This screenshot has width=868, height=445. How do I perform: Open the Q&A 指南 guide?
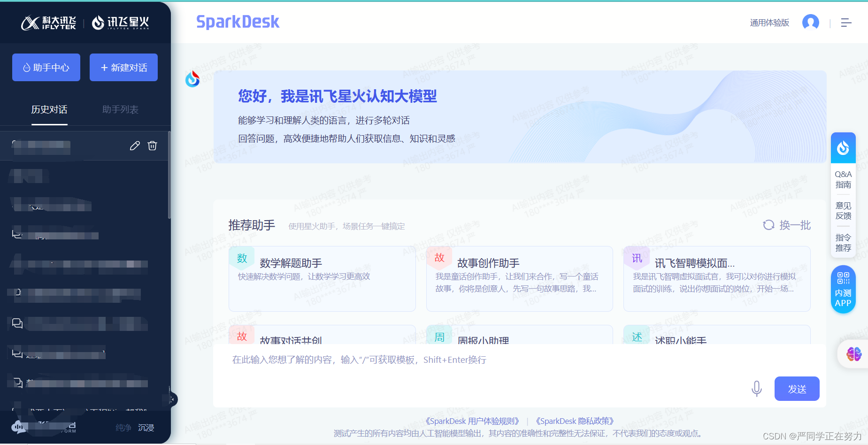pos(843,179)
